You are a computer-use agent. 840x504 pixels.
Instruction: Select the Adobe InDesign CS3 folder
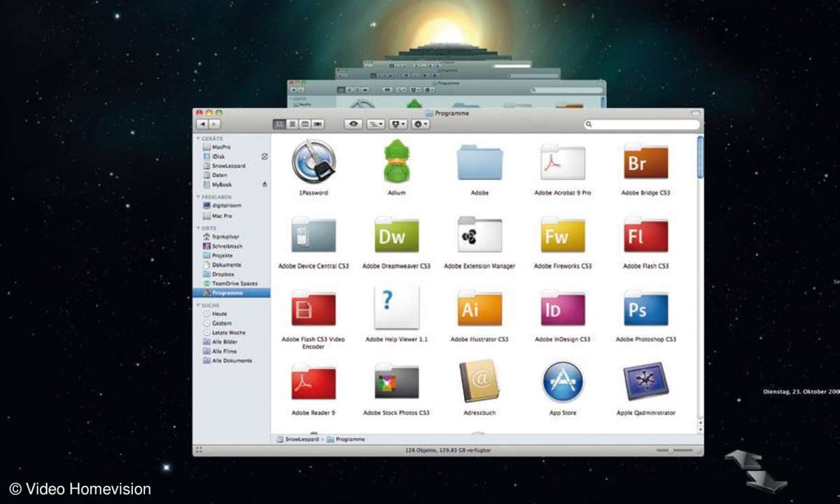[563, 309]
